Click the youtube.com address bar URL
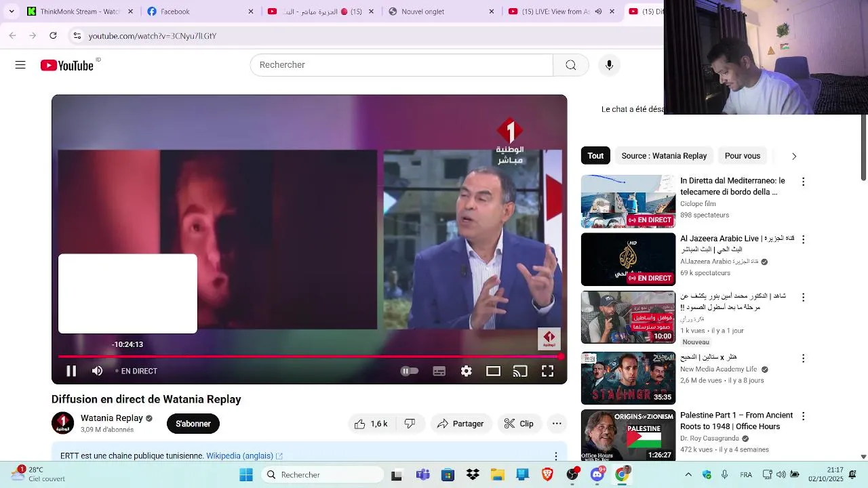The width and height of the screenshot is (868, 488). tap(153, 36)
